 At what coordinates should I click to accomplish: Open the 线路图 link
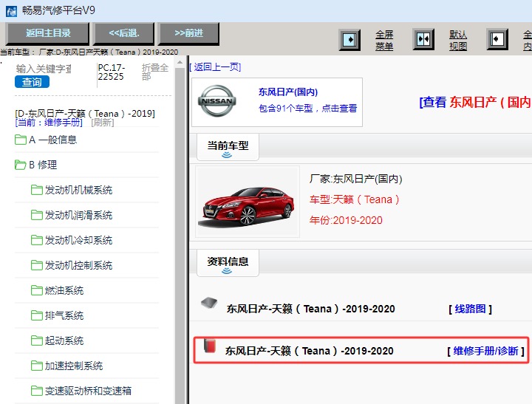[470, 309]
